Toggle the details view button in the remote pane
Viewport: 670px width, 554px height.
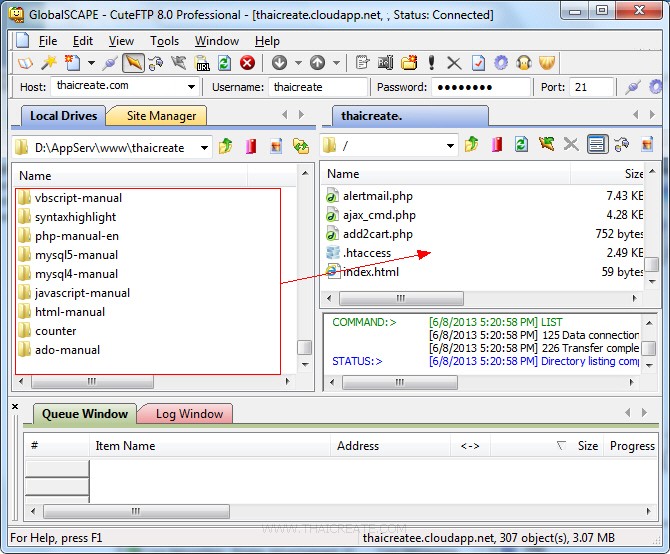(597, 145)
